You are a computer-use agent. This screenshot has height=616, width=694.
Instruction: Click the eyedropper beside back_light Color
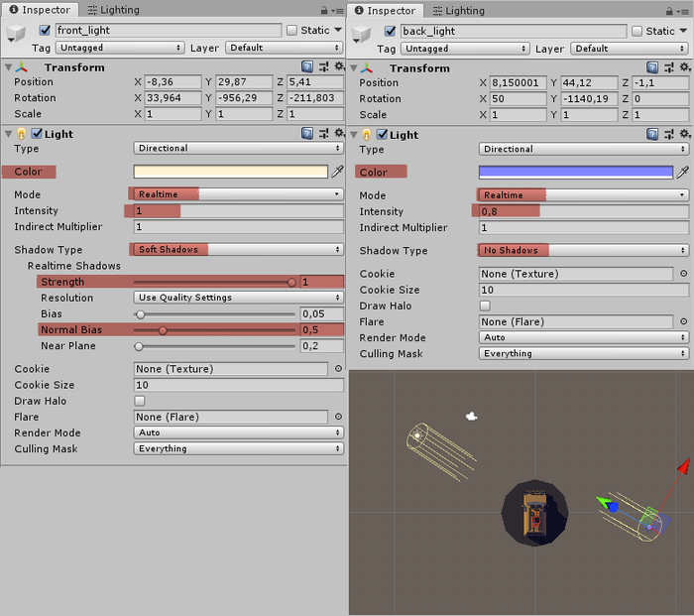[682, 173]
